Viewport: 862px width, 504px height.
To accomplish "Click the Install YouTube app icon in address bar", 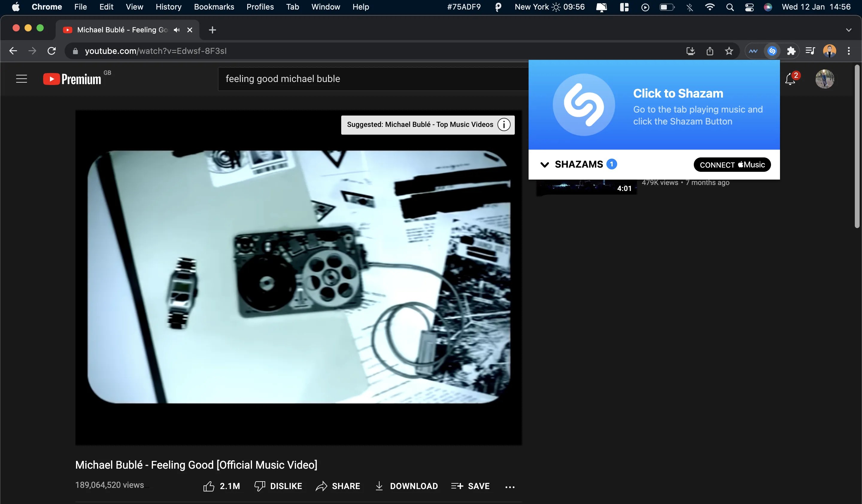I will coord(690,51).
